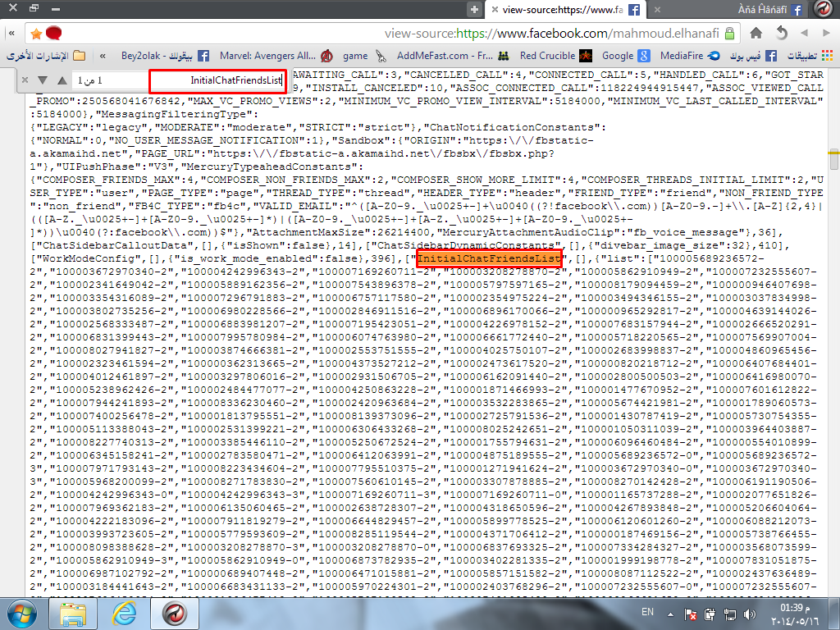Open the الإشارات الأخرى bookmarks folder
Viewport: 840px width, 630px height.
[x=47, y=55]
